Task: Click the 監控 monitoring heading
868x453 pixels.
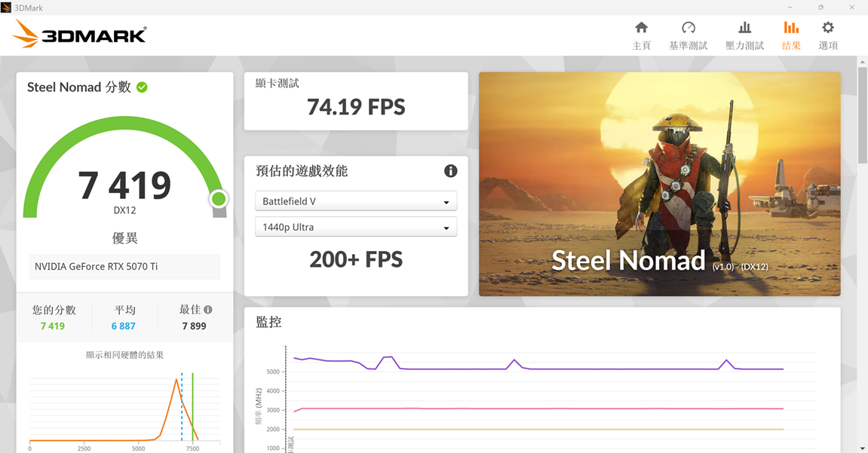Action: [x=268, y=322]
